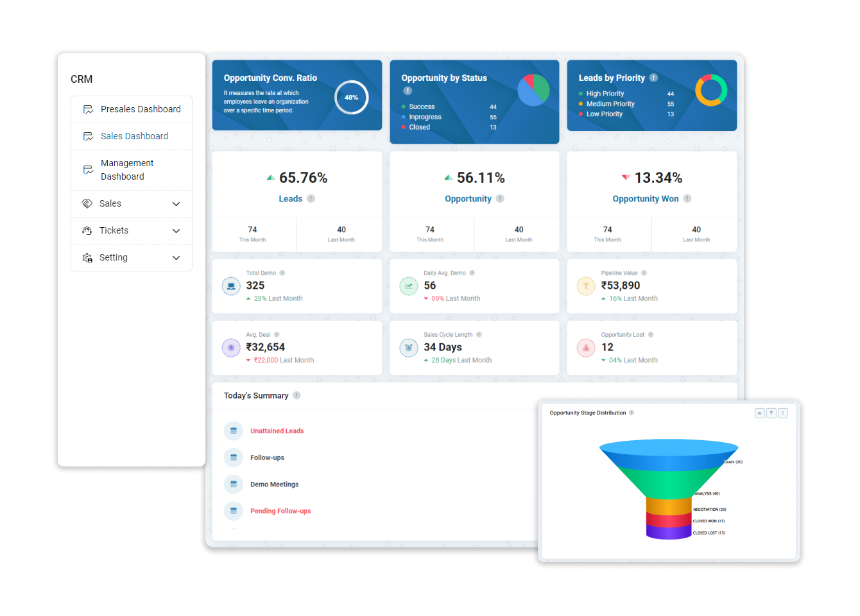Click the monitor icon on the Total Demo card
860x616 pixels.
point(231,286)
